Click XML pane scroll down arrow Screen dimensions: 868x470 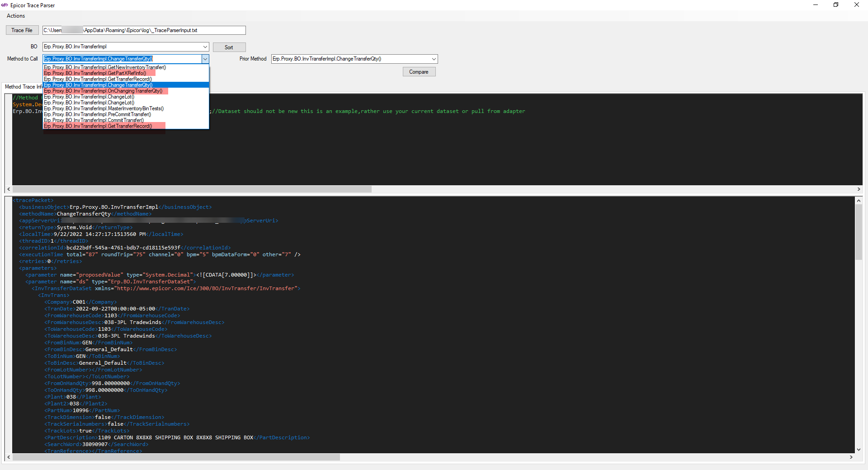(x=859, y=450)
